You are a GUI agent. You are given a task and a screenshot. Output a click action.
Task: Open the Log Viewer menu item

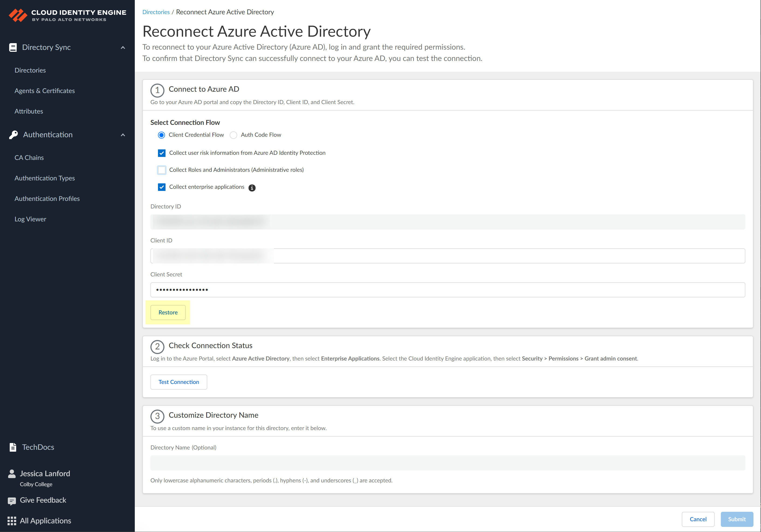[30, 219]
